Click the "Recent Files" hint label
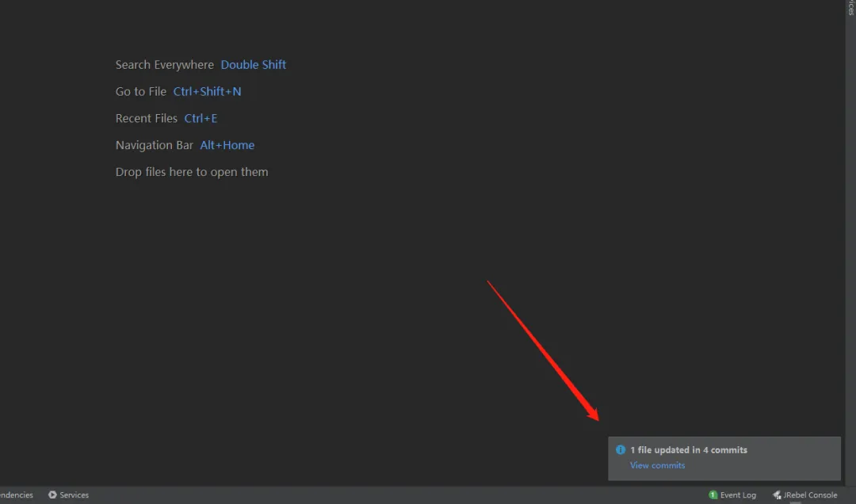Screen dimensions: 856x504 click(x=147, y=119)
